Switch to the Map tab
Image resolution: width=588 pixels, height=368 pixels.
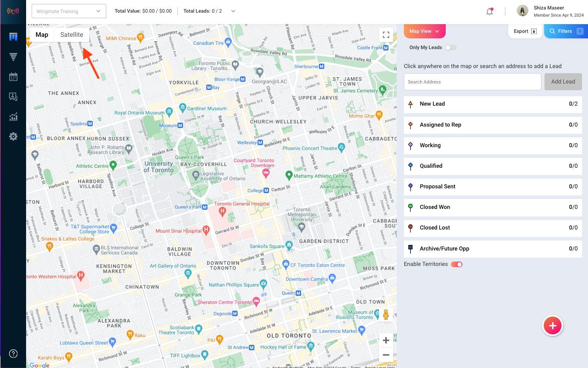pos(42,35)
